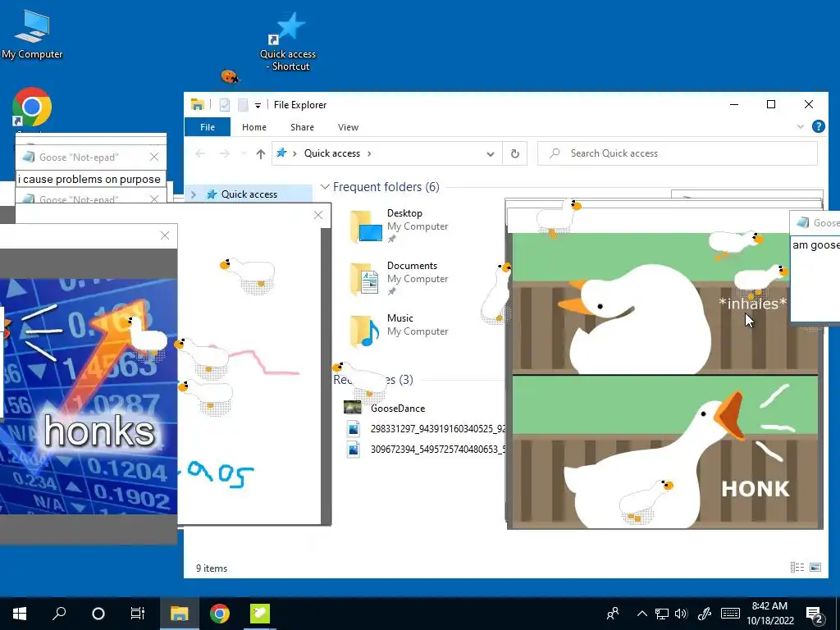Screen dimensions: 840x630
Task: Open the Documents folder
Action: pos(399,278)
